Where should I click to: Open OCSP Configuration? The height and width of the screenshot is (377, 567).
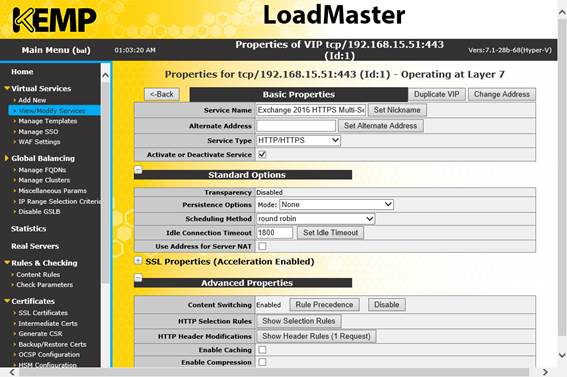point(49,355)
